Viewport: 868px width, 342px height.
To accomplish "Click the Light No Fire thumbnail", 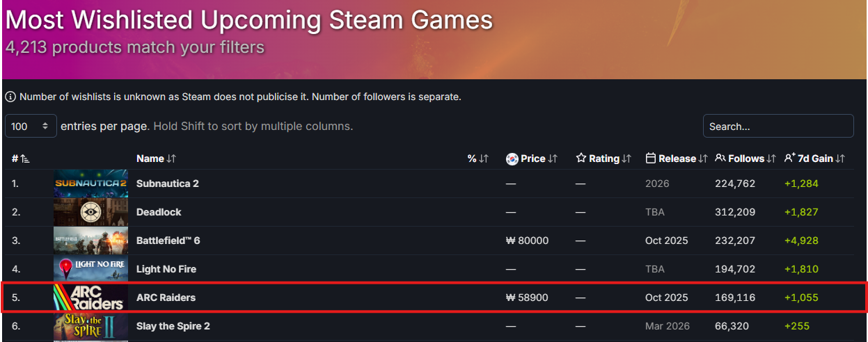I will tap(90, 269).
